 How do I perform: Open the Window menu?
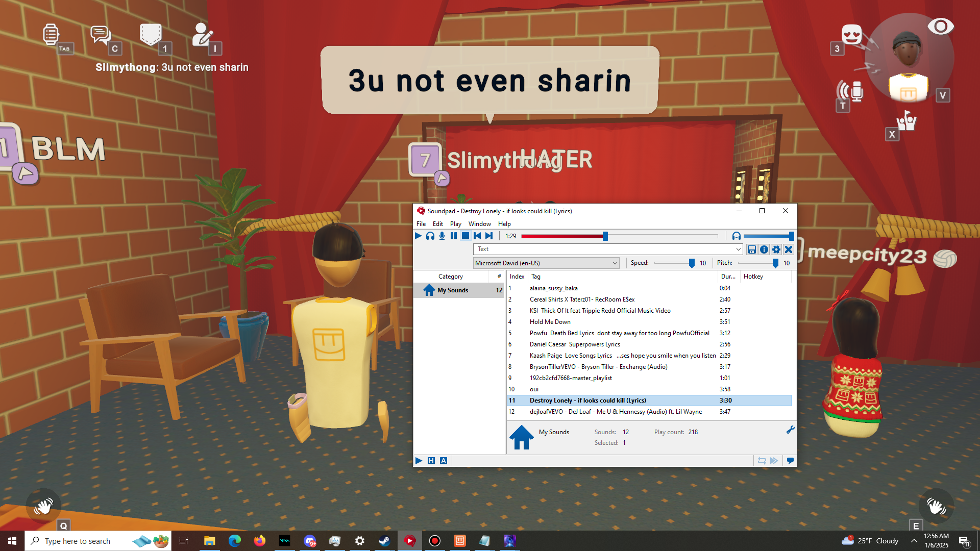point(479,224)
